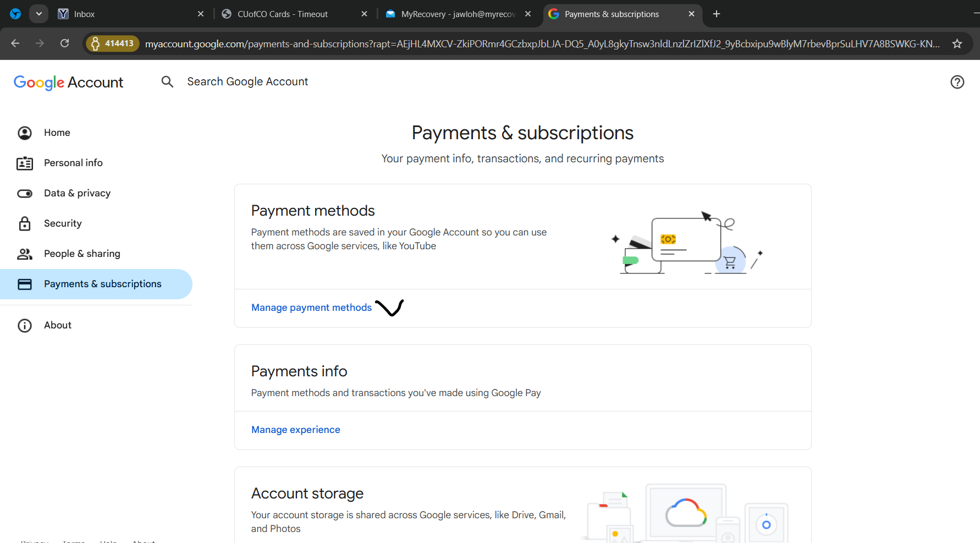Open Data & privacy settings

click(x=77, y=193)
